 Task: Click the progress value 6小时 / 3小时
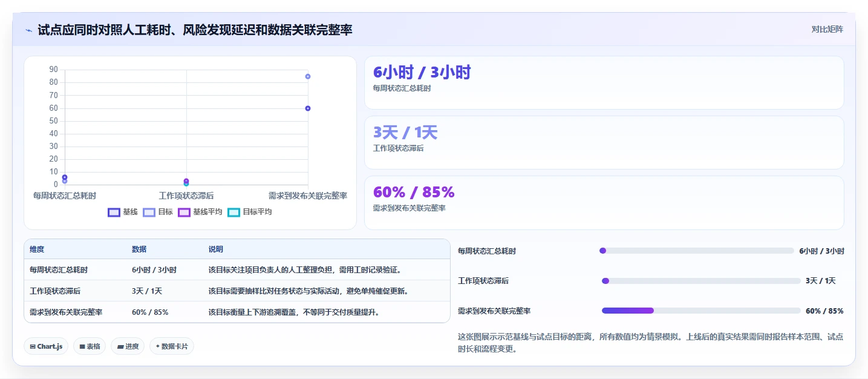coord(821,251)
